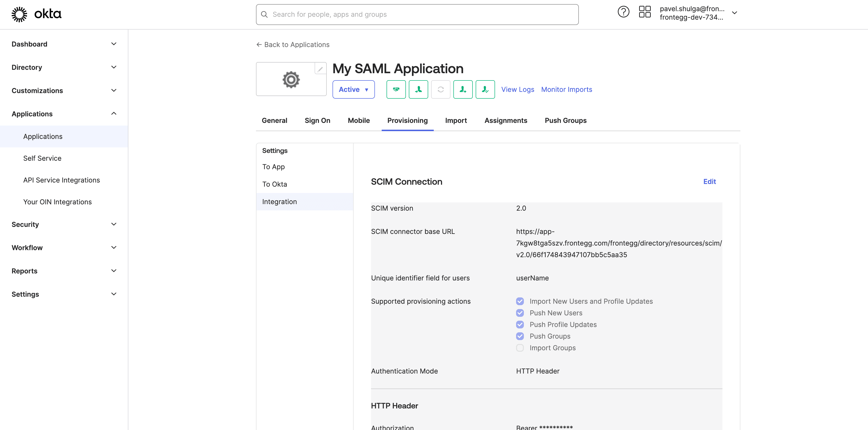Screen dimensions: 868x430
Task: Open the View Logs link
Action: coord(518,89)
